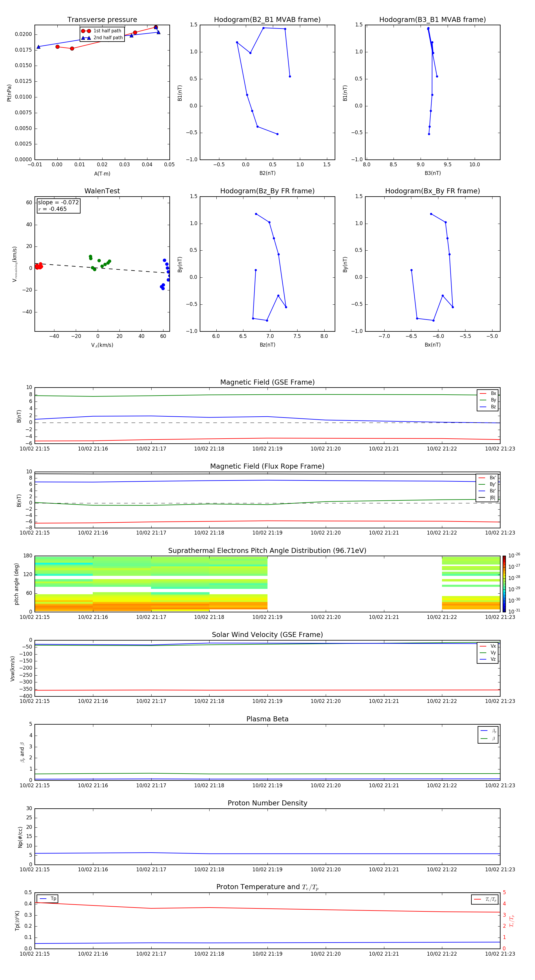Click the Vx legend entry in velocity panel
The width and height of the screenshot is (535, 980).
point(488,646)
